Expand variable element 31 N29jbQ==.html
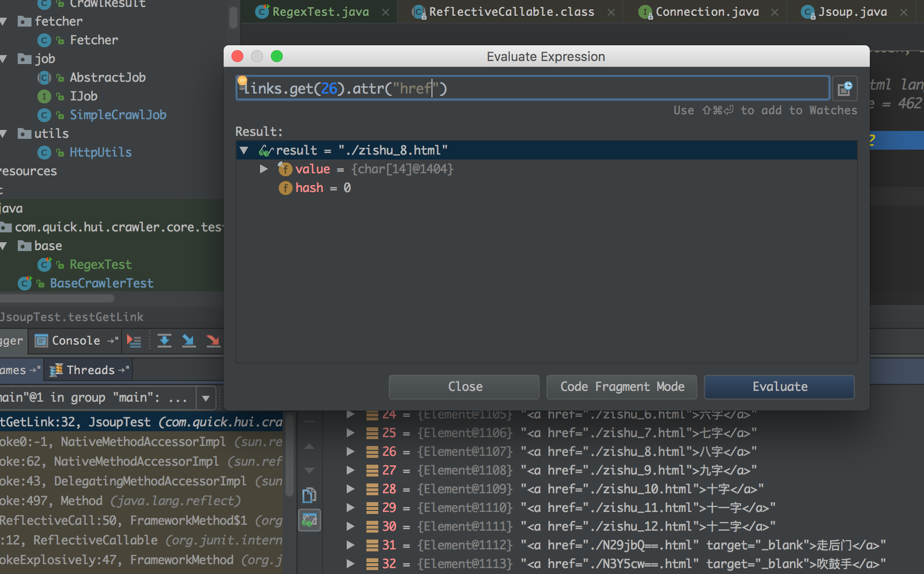 point(350,545)
